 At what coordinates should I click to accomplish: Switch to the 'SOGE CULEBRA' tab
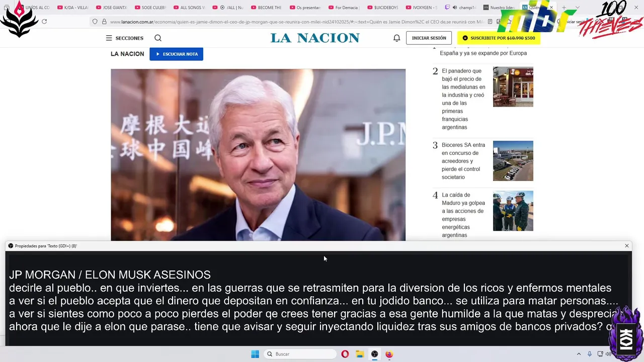(x=149, y=8)
